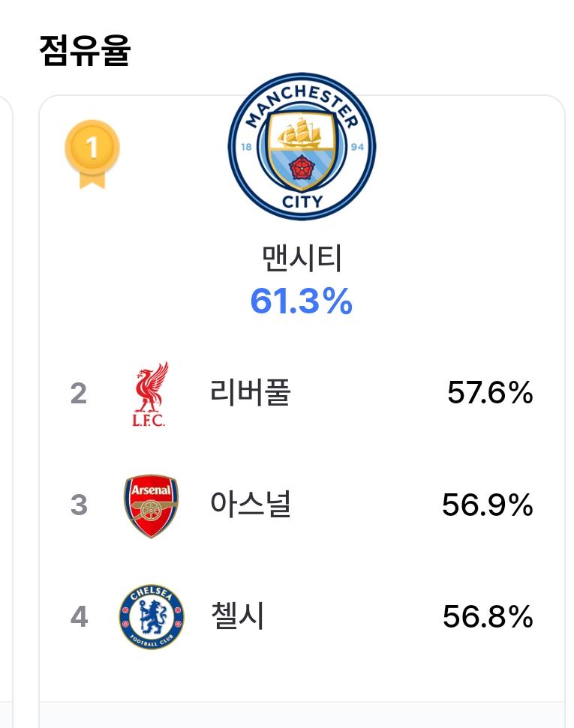Click the 61.3% possession value
Image resolution: width=574 pixels, height=728 pixels.
pos(301,301)
